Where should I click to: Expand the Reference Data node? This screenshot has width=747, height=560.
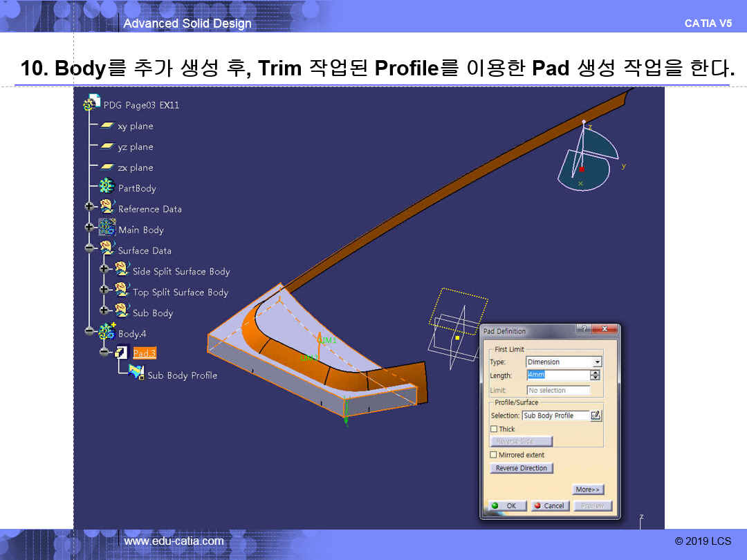(x=89, y=207)
